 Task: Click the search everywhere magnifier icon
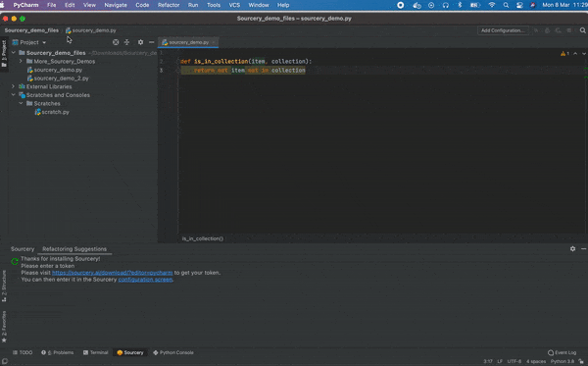pos(582,30)
